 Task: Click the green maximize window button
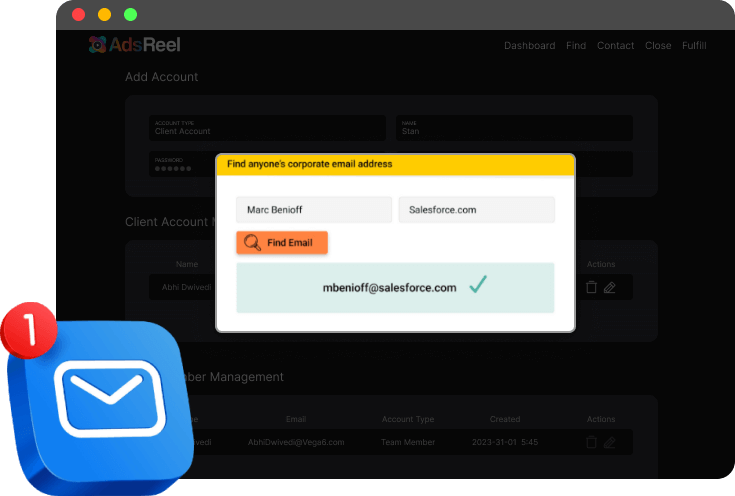pyautogui.click(x=130, y=15)
